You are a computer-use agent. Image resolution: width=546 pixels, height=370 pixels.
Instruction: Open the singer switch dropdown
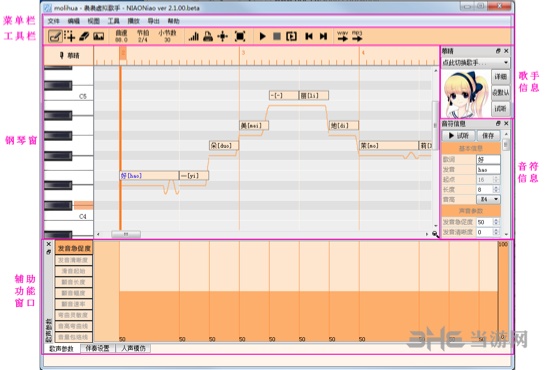(476, 63)
